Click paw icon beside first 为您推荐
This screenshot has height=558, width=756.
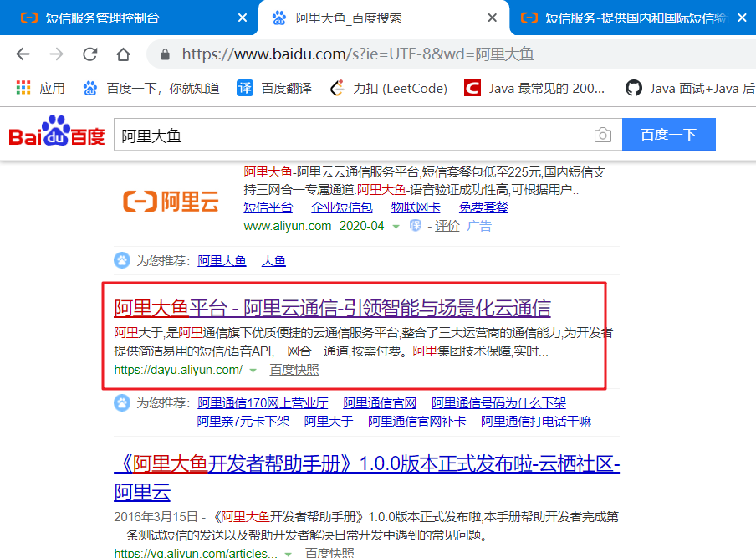pyautogui.click(x=122, y=260)
